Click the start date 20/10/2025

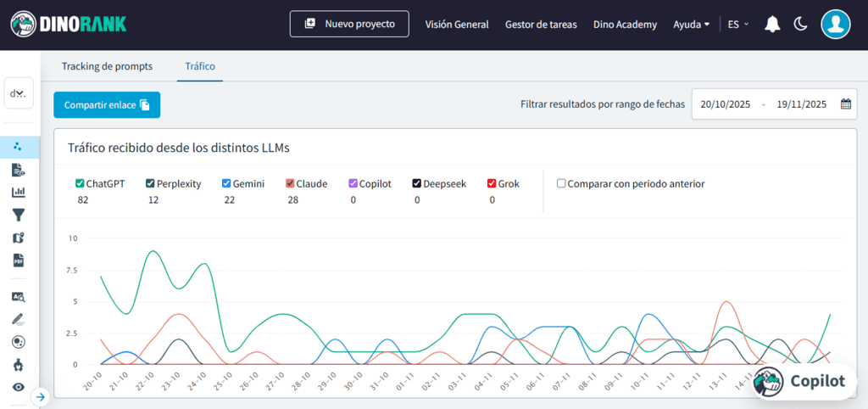726,104
